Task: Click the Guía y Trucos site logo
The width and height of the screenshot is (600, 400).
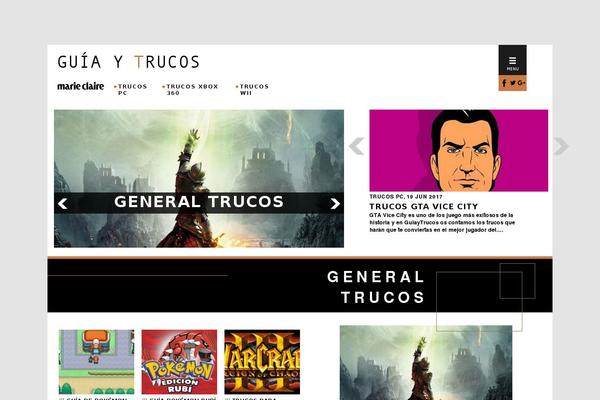Action: point(129,62)
